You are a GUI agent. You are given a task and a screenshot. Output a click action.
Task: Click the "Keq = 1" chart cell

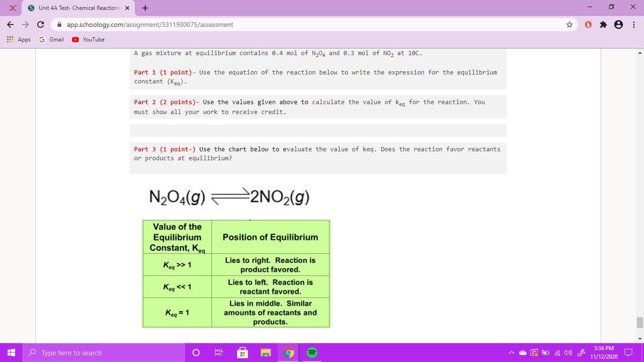pyautogui.click(x=177, y=313)
